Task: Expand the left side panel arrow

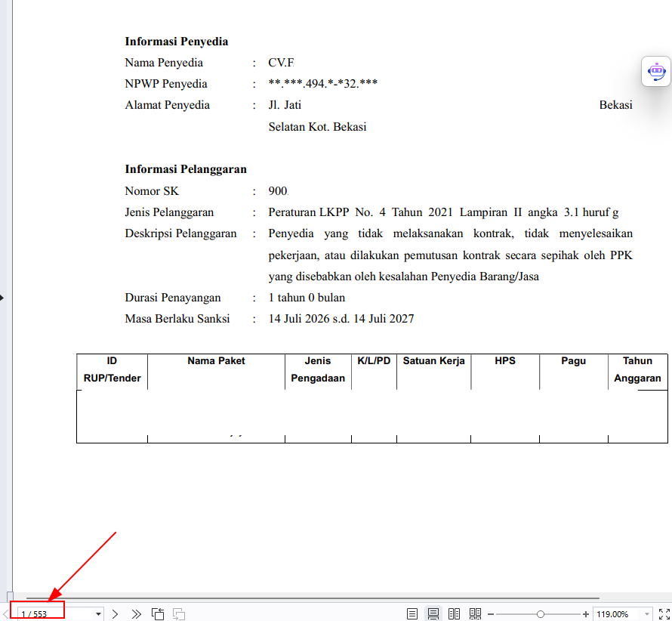Action: [x=2, y=298]
